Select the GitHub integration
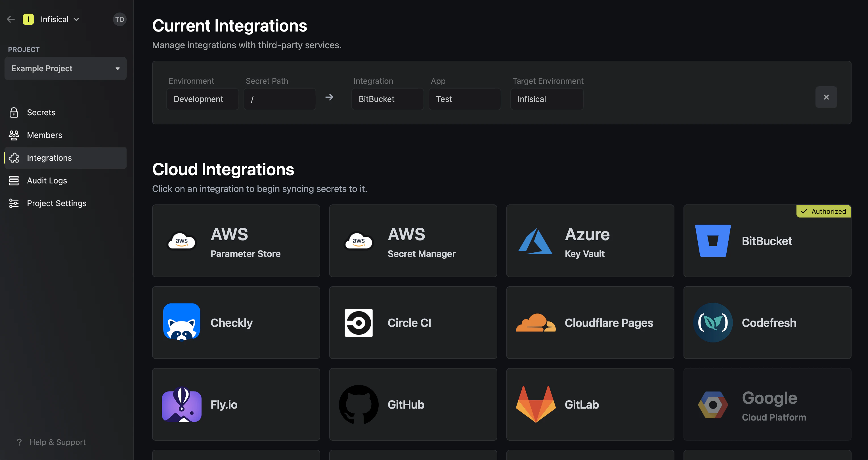The image size is (868, 460). [413, 404]
